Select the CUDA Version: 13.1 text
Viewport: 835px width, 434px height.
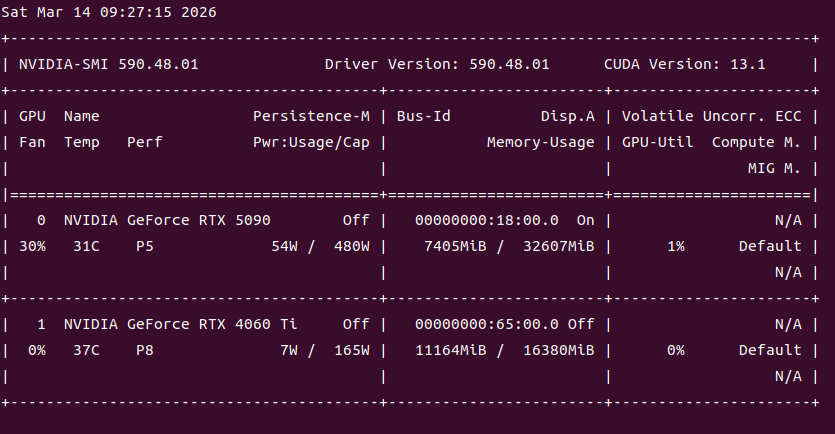click(685, 64)
